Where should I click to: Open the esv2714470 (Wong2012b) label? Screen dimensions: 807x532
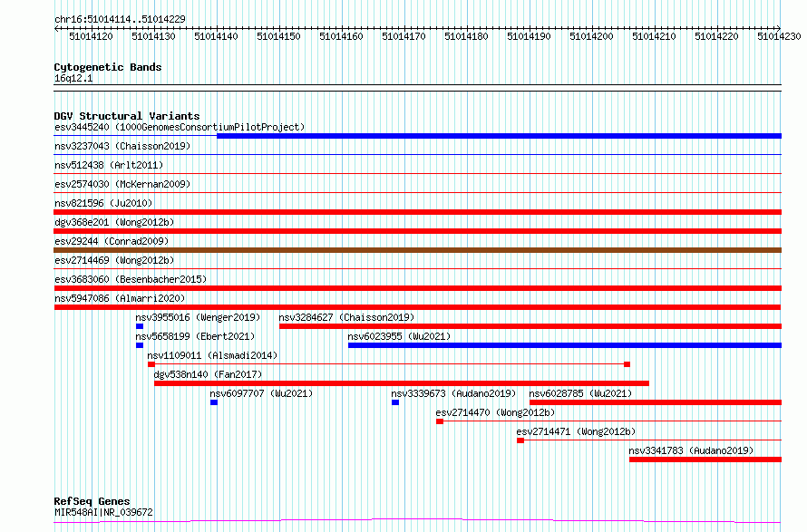495,412
